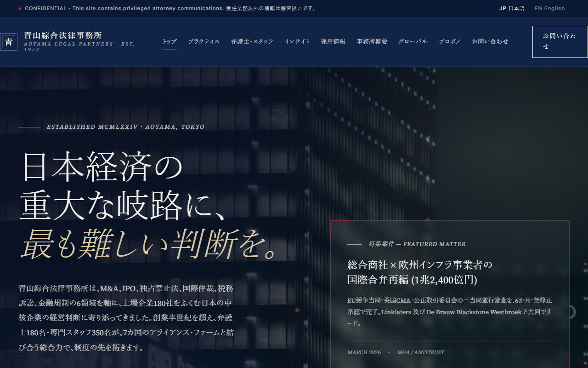Click お問い合わせ text link in navigation
Viewport: 588px width, 368px height.
coord(490,41)
